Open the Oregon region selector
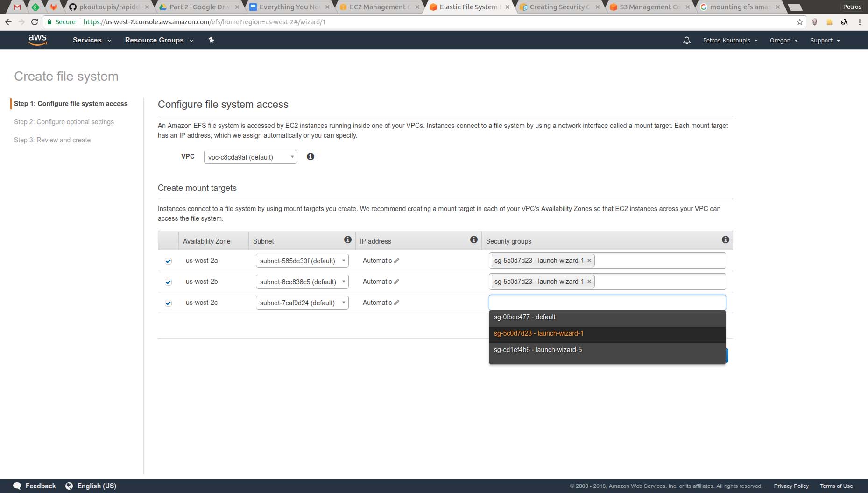 click(x=784, y=41)
